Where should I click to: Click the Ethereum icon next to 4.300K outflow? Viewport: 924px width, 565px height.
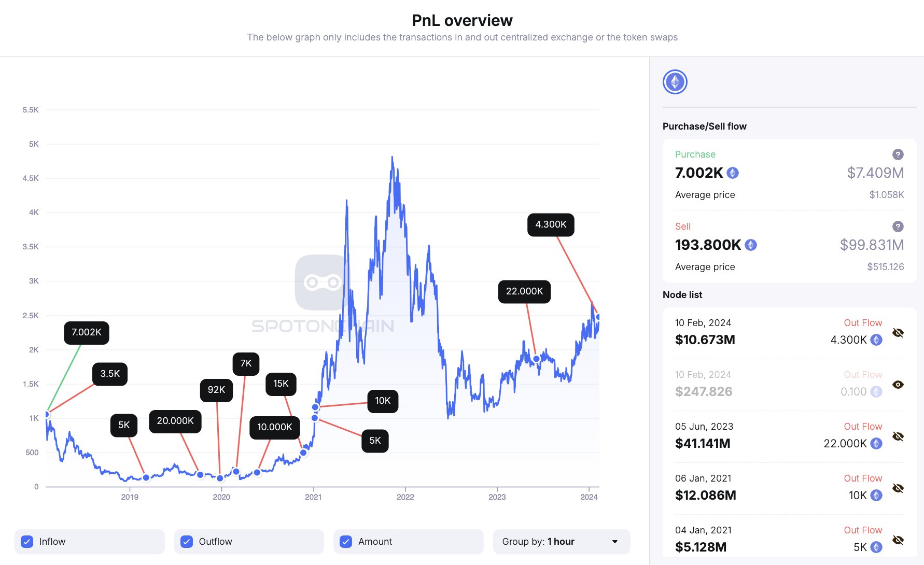pyautogui.click(x=876, y=340)
